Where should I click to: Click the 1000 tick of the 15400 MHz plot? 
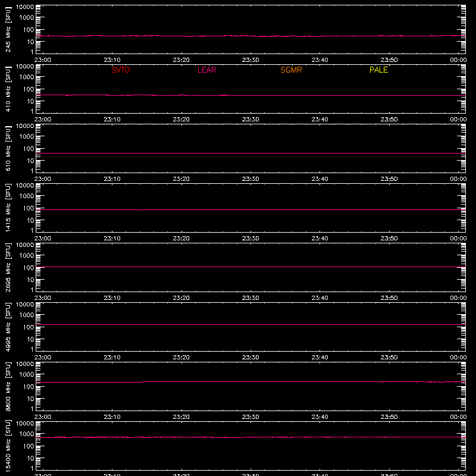tap(27, 434)
